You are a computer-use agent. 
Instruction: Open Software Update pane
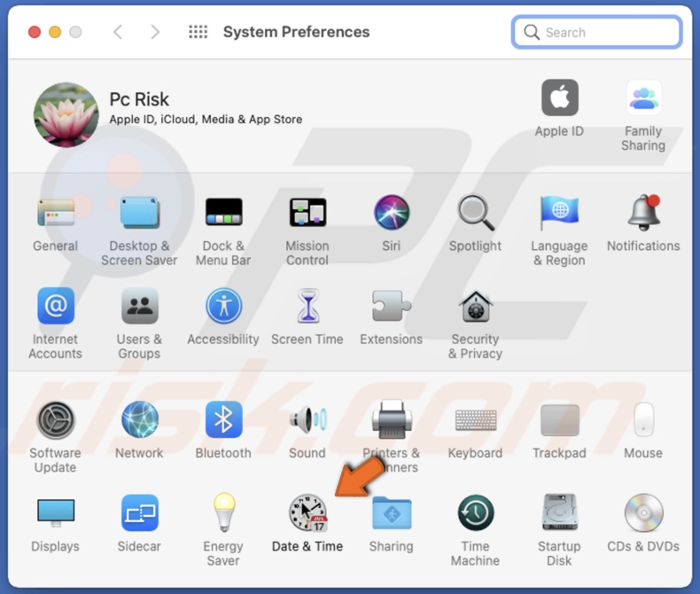[56, 419]
